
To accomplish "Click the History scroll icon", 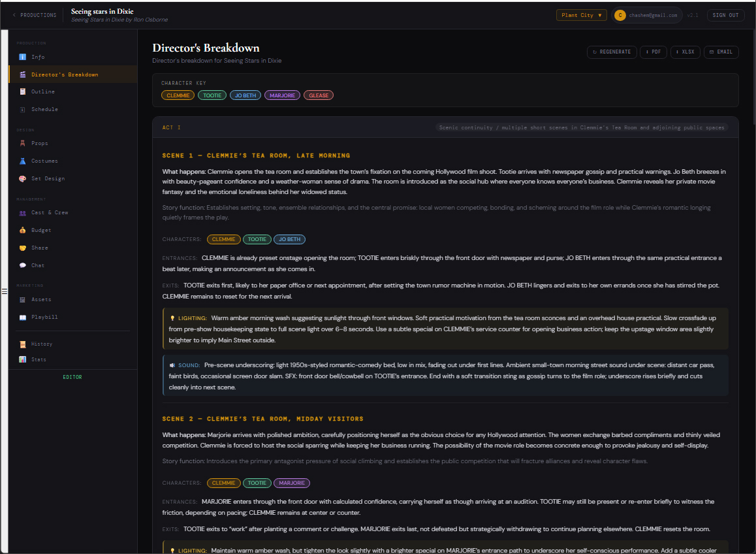I will point(23,344).
